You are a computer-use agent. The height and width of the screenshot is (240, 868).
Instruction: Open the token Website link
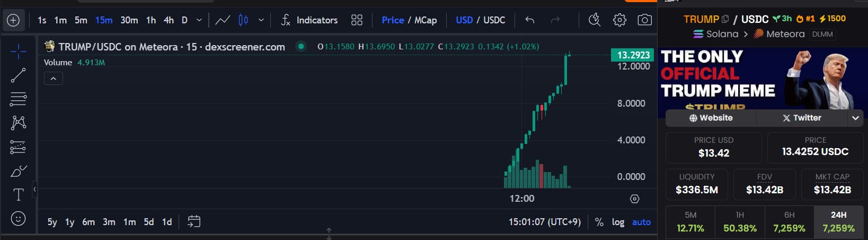tap(711, 118)
